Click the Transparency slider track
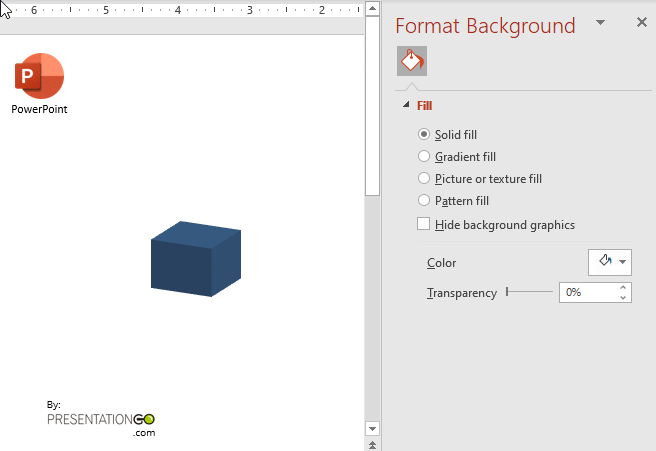The height and width of the screenshot is (451, 656). click(x=529, y=292)
